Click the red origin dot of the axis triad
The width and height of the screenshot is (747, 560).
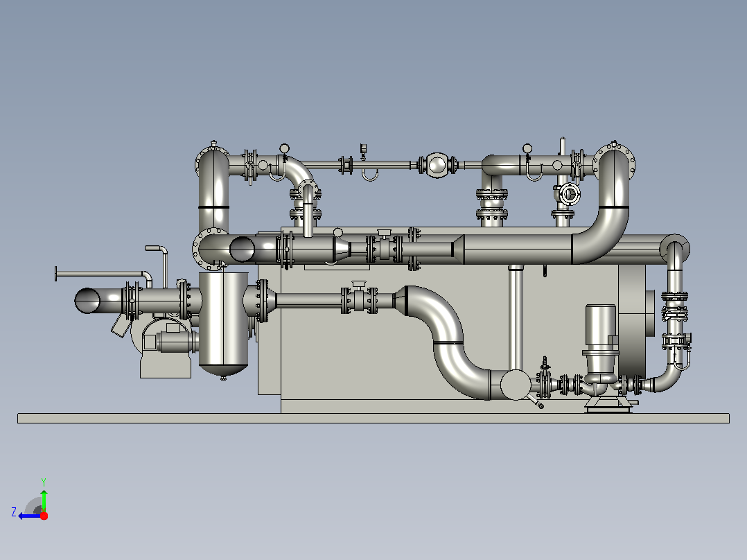point(44,516)
